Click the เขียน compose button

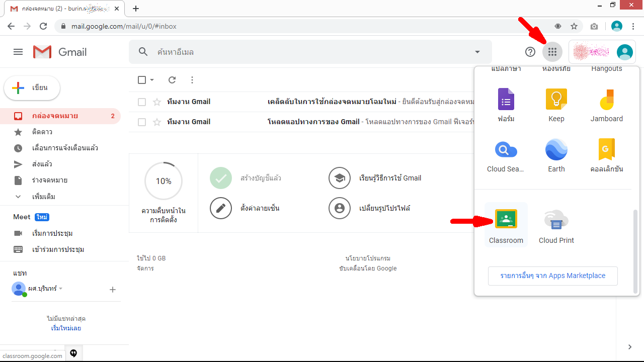click(x=32, y=88)
